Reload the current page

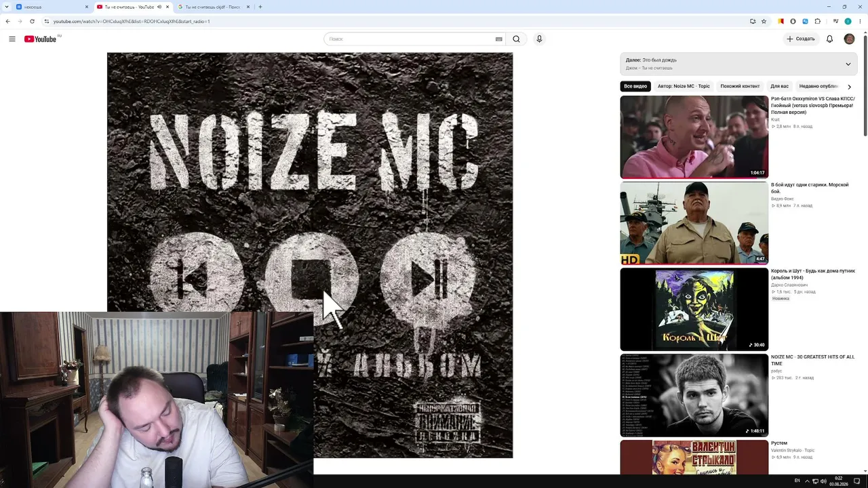32,21
